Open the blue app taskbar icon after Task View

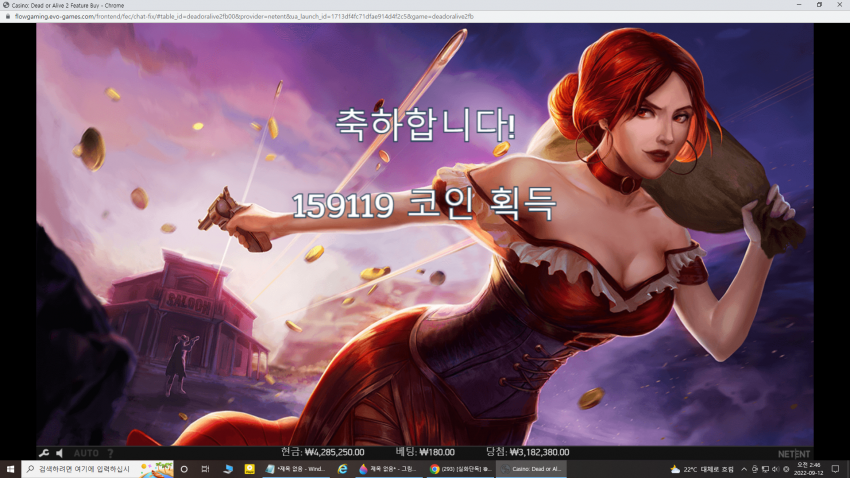click(228, 469)
